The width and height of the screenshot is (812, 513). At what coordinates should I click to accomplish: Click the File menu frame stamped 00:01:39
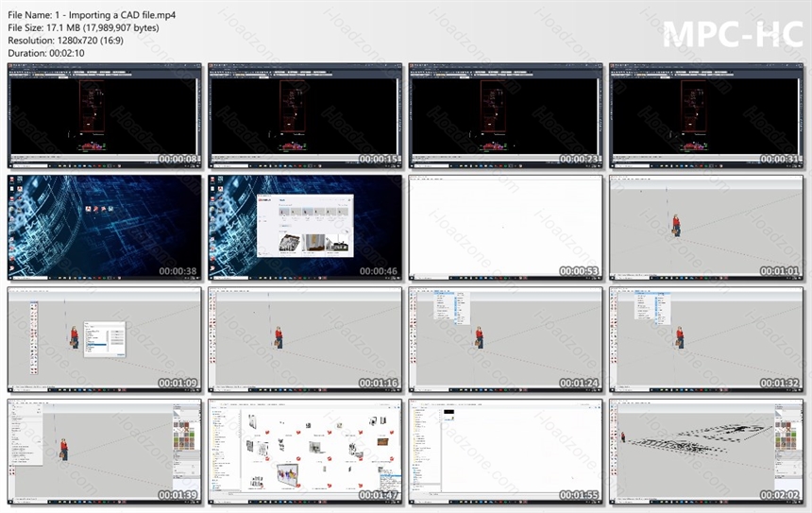pyautogui.click(x=105, y=452)
